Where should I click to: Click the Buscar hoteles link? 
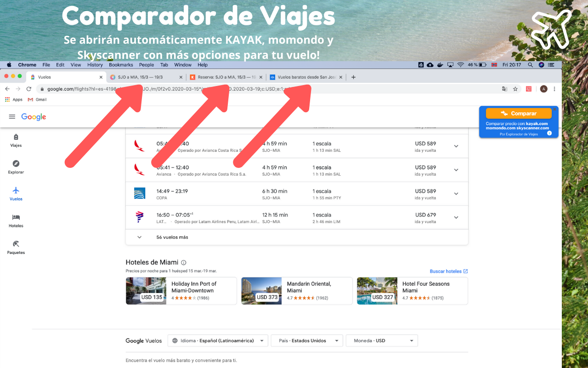(449, 271)
